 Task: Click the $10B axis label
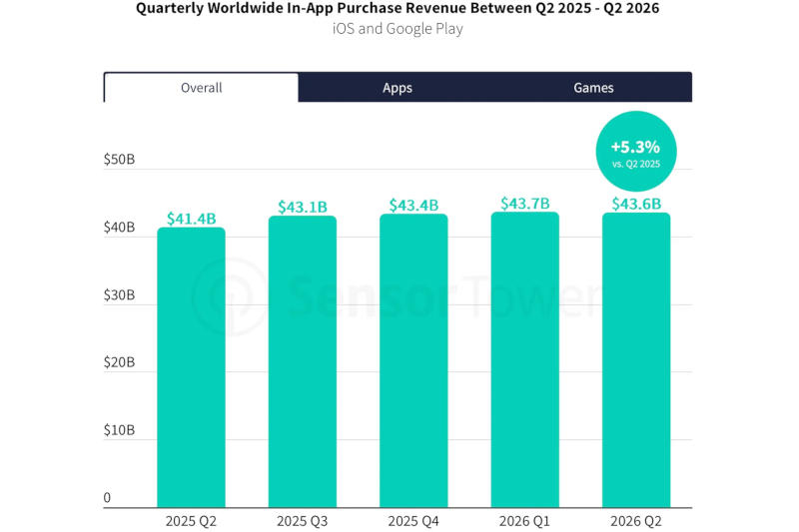pos(119,430)
